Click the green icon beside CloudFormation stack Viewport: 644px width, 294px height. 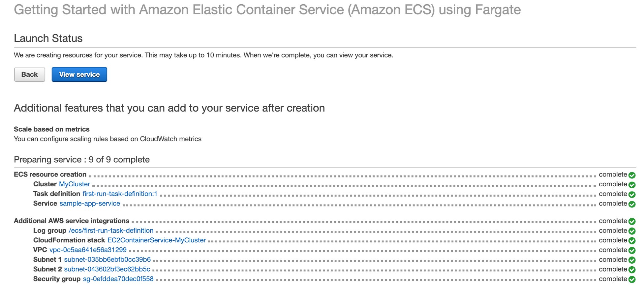pyautogui.click(x=632, y=240)
